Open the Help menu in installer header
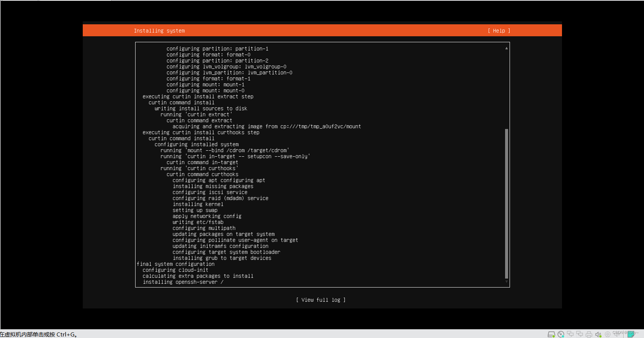 point(499,31)
